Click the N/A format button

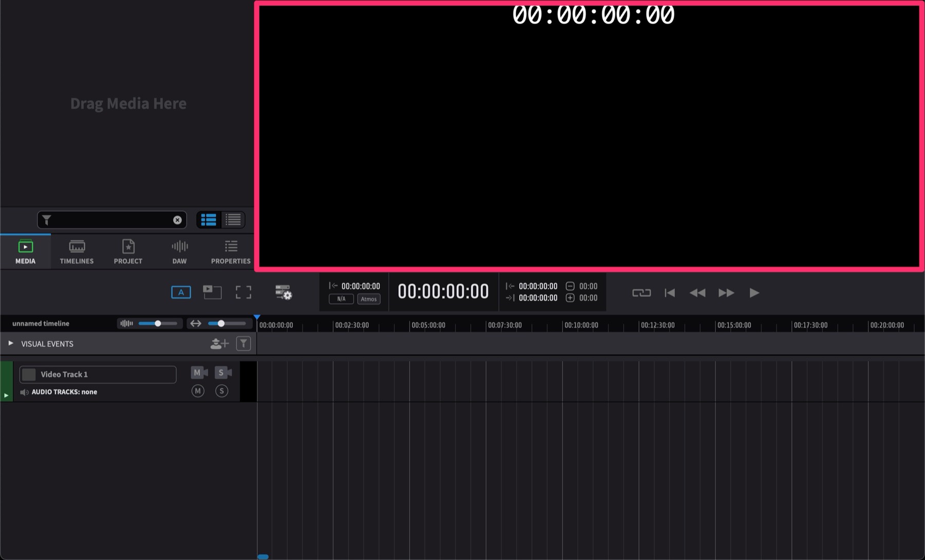341,299
